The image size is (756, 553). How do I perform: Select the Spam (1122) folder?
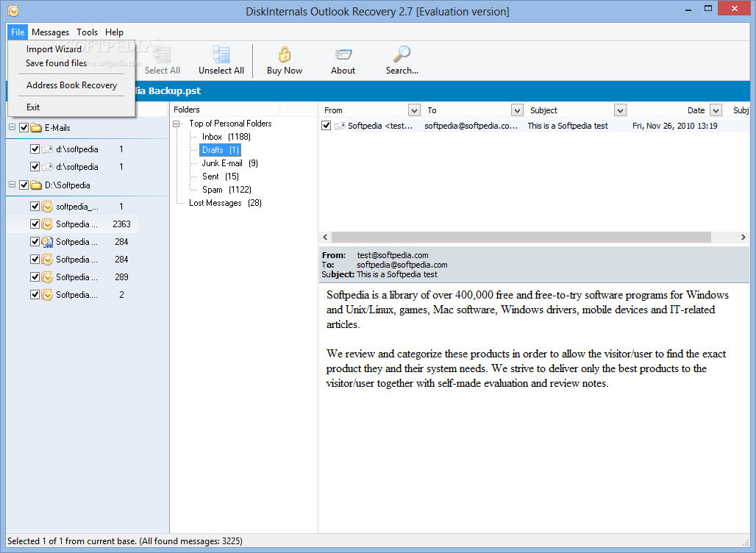(227, 190)
